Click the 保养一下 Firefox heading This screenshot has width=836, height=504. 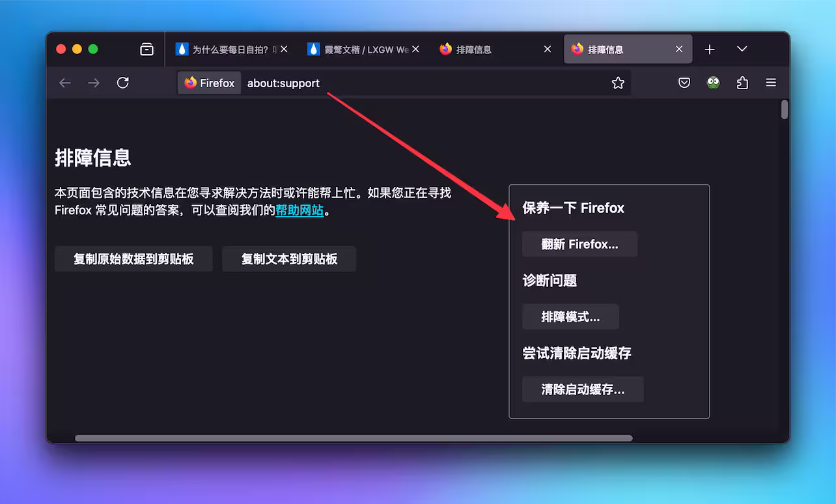pyautogui.click(x=573, y=208)
